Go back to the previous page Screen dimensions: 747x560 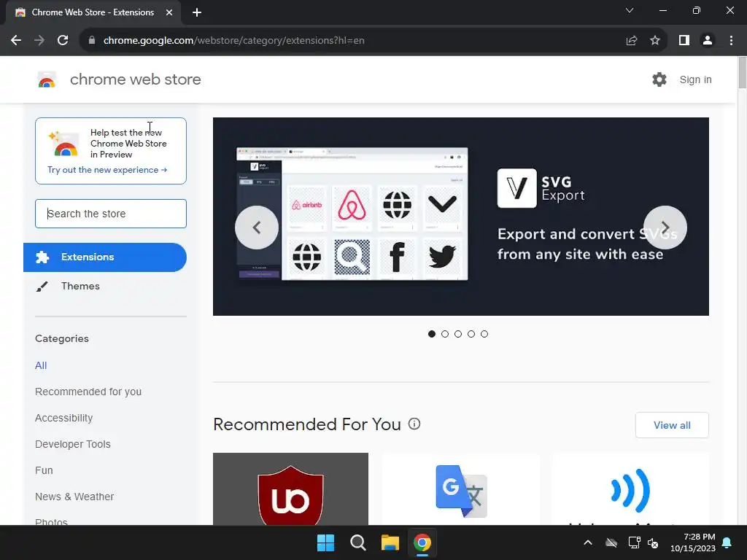16,41
